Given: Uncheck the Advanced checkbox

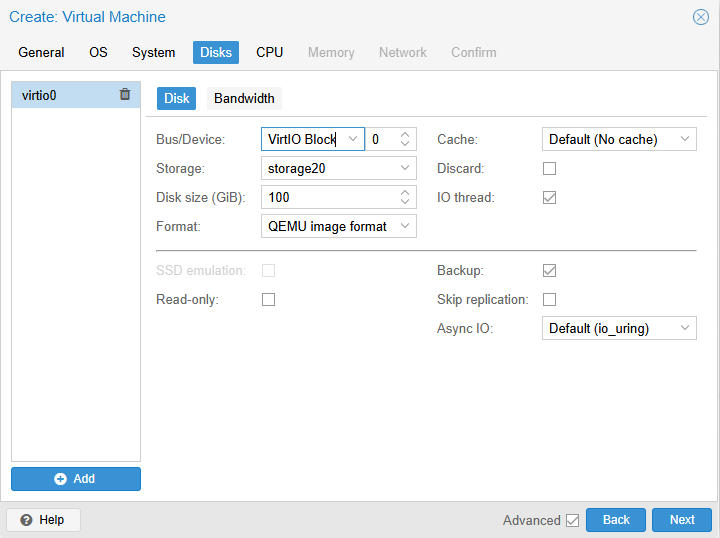Looking at the screenshot, I should click(572, 520).
